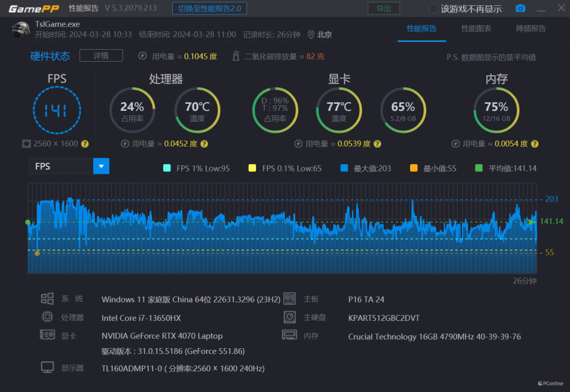
Task: Click the TslGame.exe helmet icon
Action: click(21, 30)
